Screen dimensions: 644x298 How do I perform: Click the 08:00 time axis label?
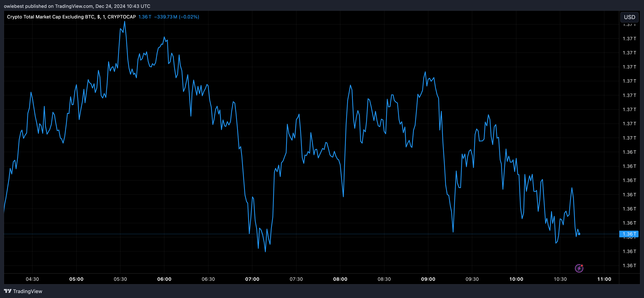point(340,279)
